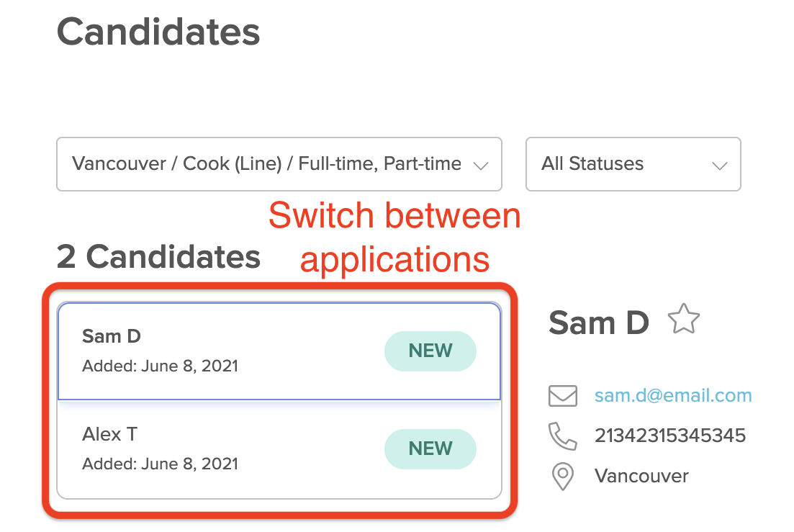Click Alex T added date text
794x532 pixels.
coord(160,464)
